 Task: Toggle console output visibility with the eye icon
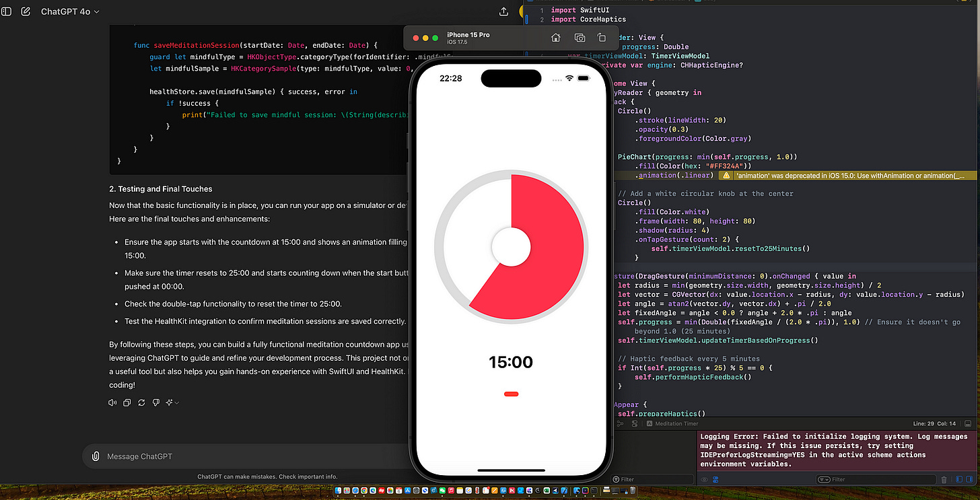pos(704,479)
